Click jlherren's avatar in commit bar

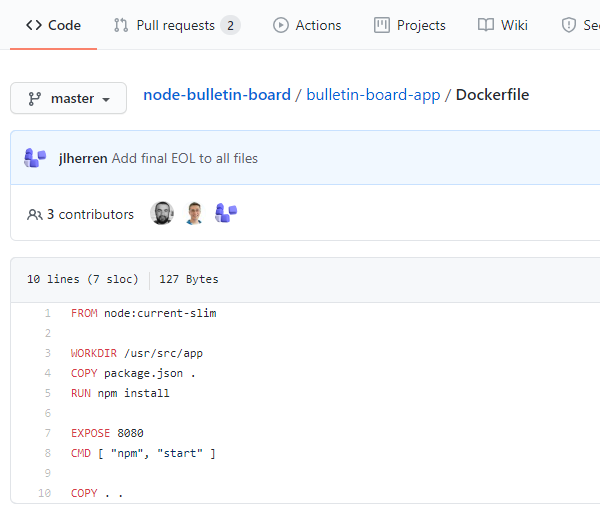tap(35, 158)
